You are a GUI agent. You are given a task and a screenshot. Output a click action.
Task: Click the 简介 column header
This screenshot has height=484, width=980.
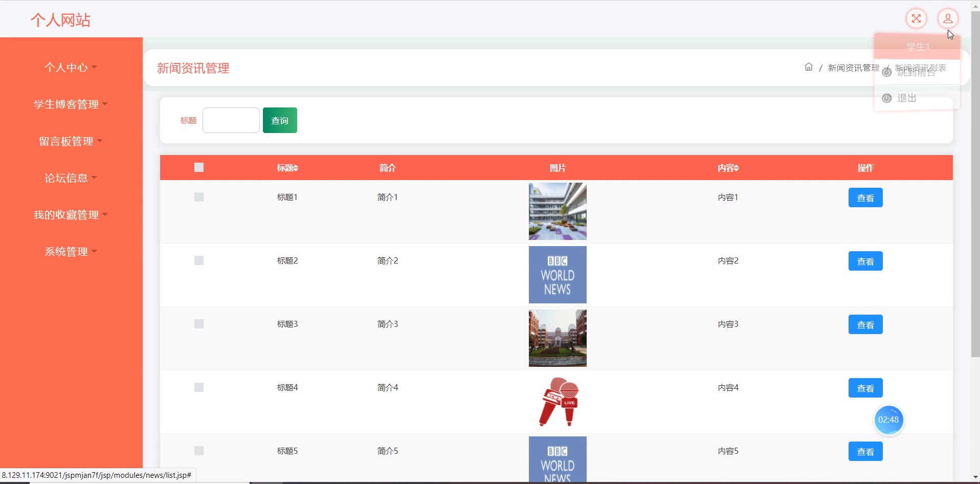click(388, 168)
